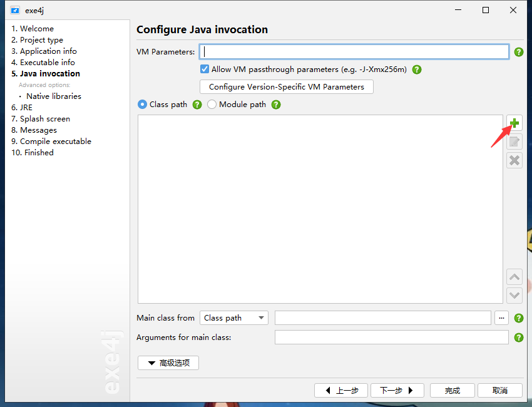Screen dimensions: 532x407
Task: Select the Class path radio button
Action: pos(143,105)
